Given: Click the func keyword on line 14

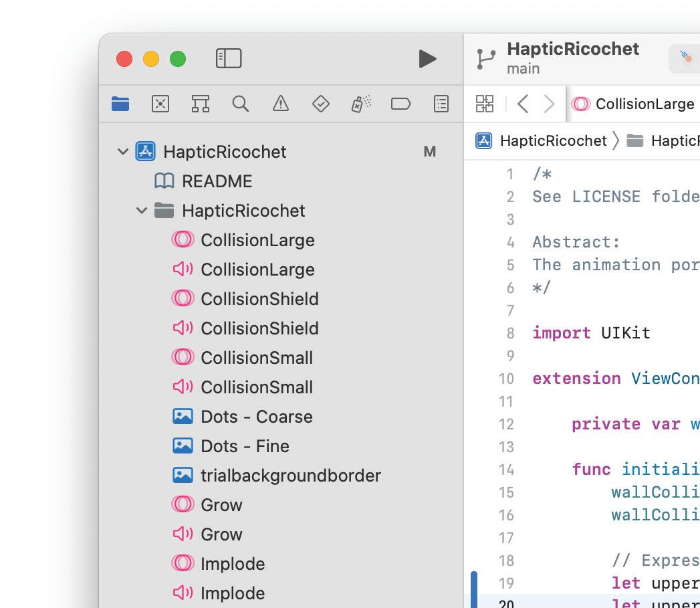Looking at the screenshot, I should tap(591, 470).
